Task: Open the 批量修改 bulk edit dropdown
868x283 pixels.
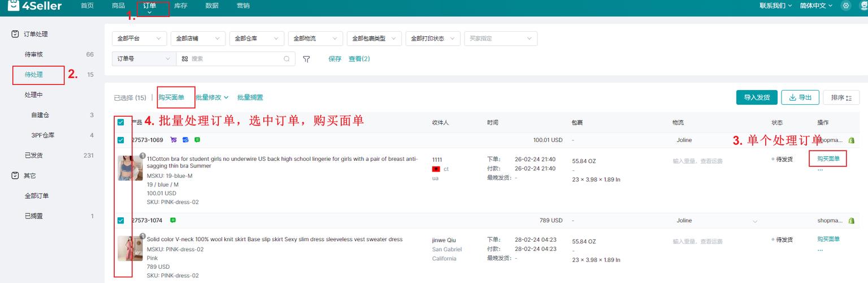Action: pos(212,97)
